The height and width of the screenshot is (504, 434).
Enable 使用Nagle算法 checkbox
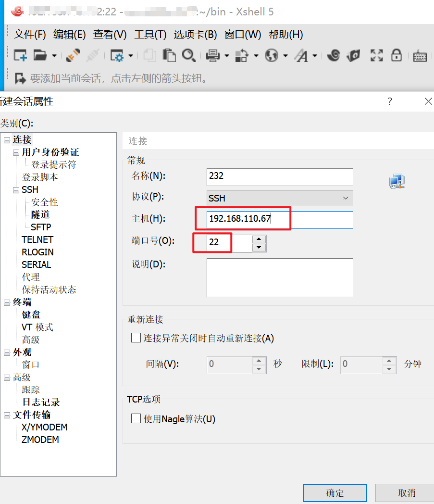pyautogui.click(x=136, y=418)
